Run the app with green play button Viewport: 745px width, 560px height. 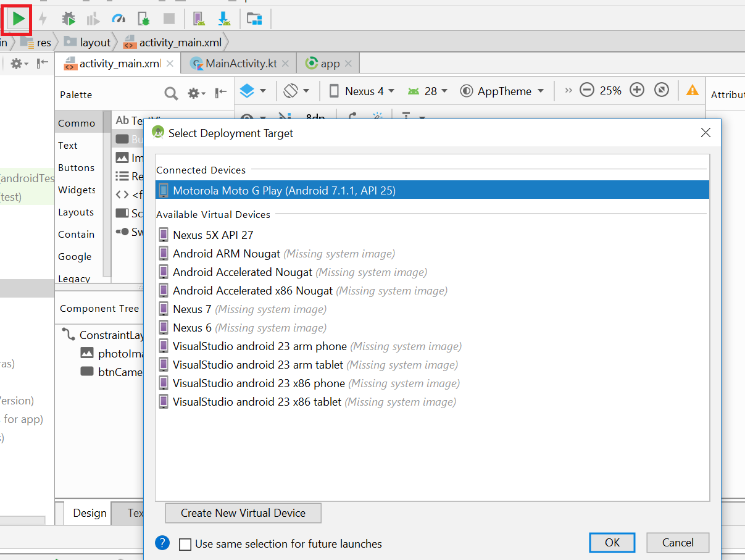point(19,19)
